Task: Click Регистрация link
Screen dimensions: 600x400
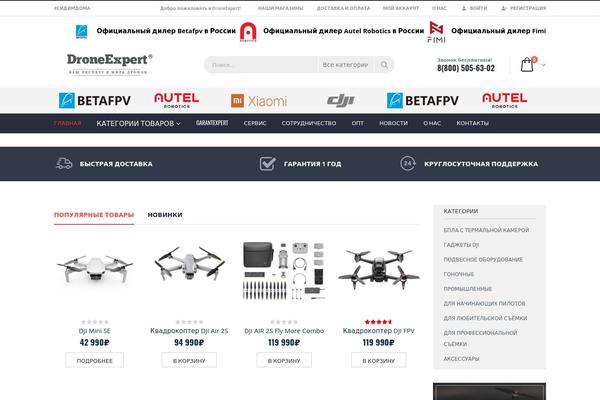Action: pos(528,8)
